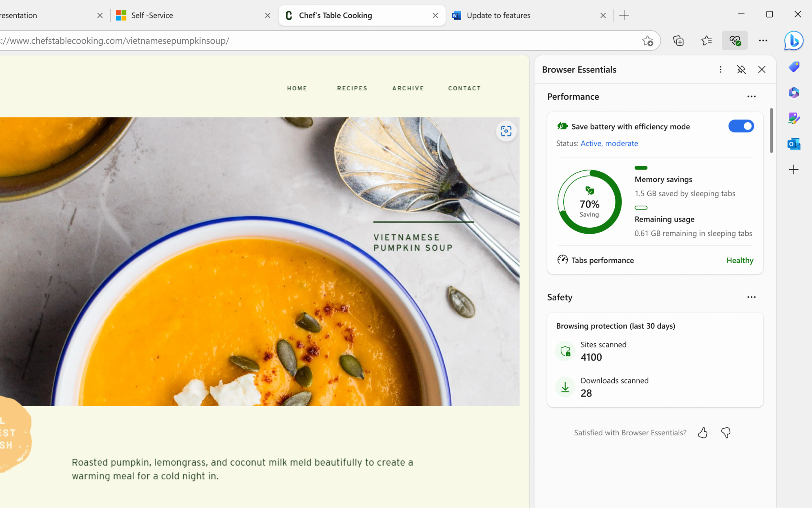This screenshot has width=812, height=508.
Task: Unpin the Browser Essentials panel
Action: [x=741, y=69]
